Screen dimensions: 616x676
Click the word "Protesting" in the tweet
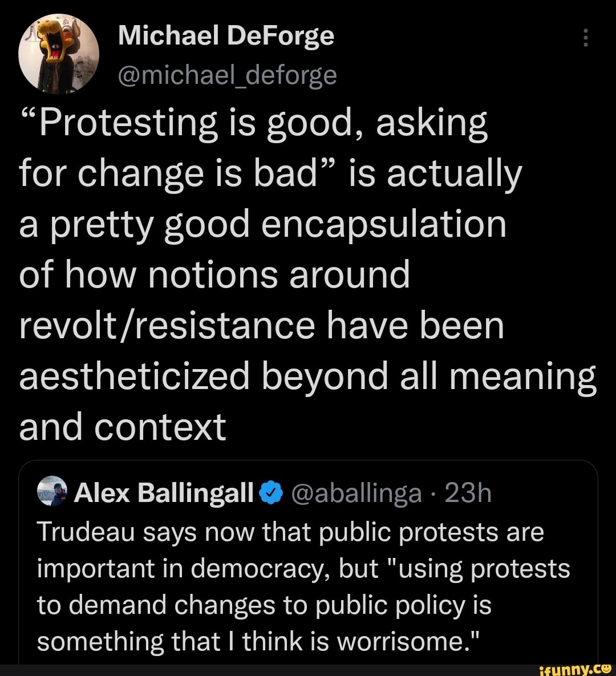pyautogui.click(x=118, y=123)
